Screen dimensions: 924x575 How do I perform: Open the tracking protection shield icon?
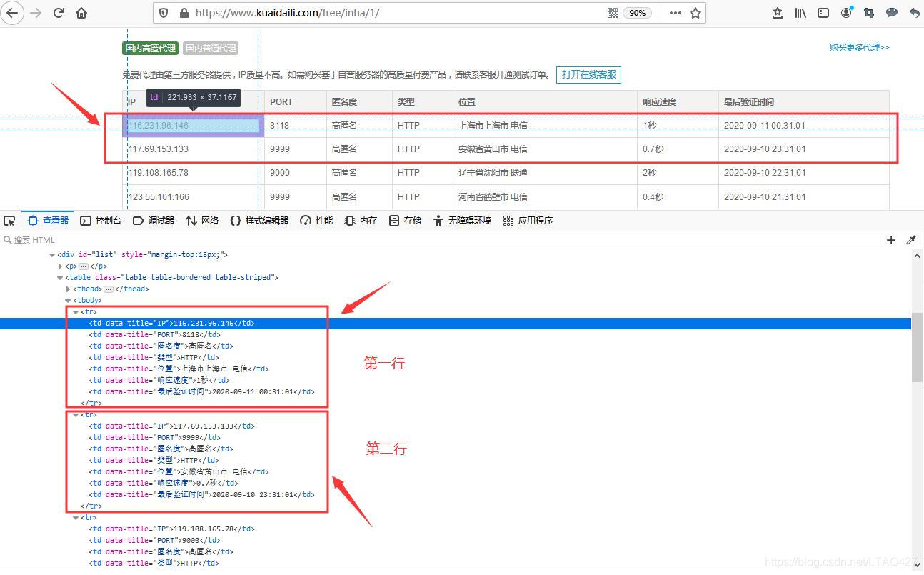click(x=164, y=13)
